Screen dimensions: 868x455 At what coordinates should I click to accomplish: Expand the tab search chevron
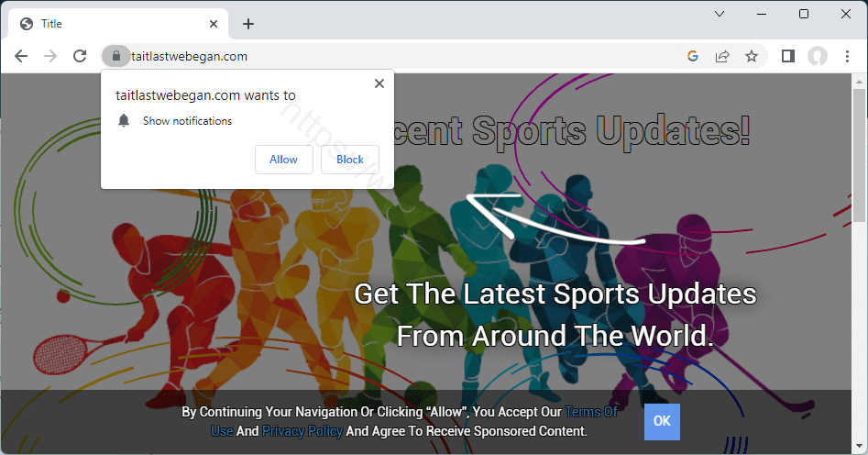[x=719, y=14]
